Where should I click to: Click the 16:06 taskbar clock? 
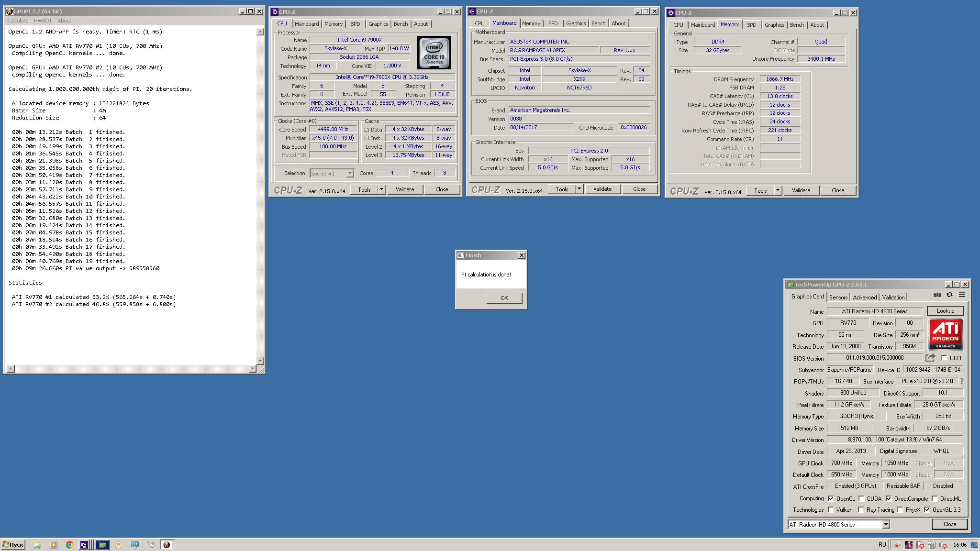tap(959, 545)
